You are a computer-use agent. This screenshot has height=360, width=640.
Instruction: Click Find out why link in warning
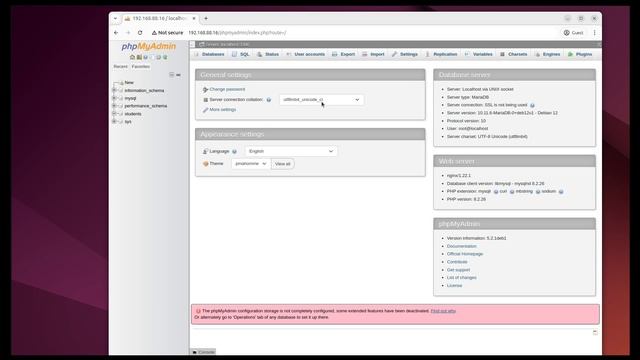click(443, 311)
